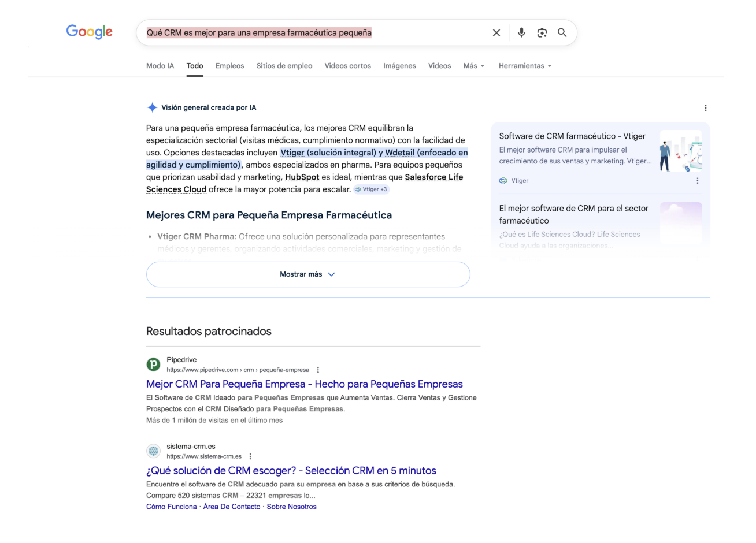Image resolution: width=756 pixels, height=543 pixels.
Task: Click the purple Life Sciences card thumbnail
Action: (x=681, y=223)
